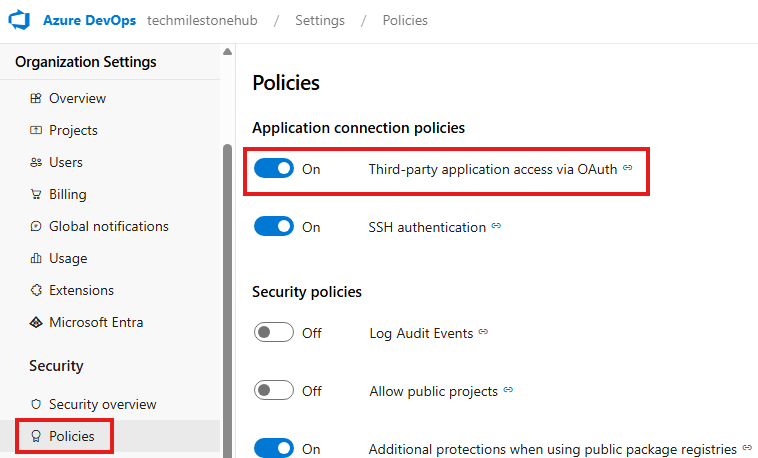Click the Application connection policies heading
Image resolution: width=758 pixels, height=458 pixels.
[x=358, y=128]
